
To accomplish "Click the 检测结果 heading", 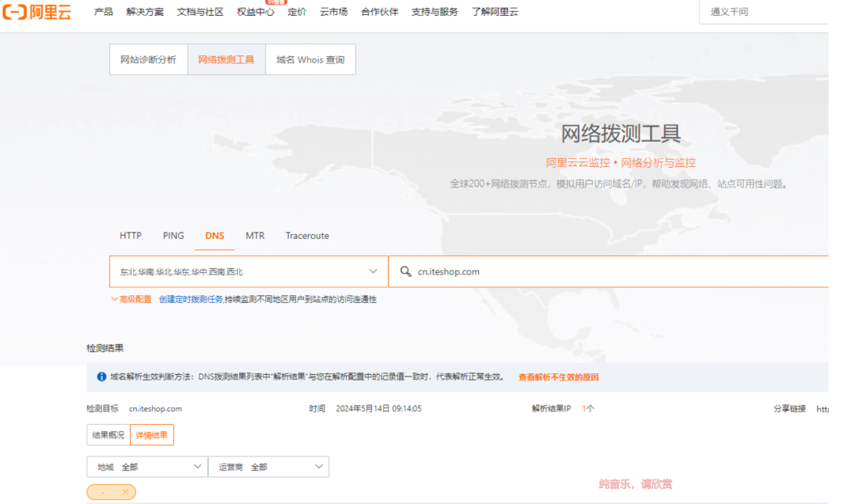I will 105,348.
